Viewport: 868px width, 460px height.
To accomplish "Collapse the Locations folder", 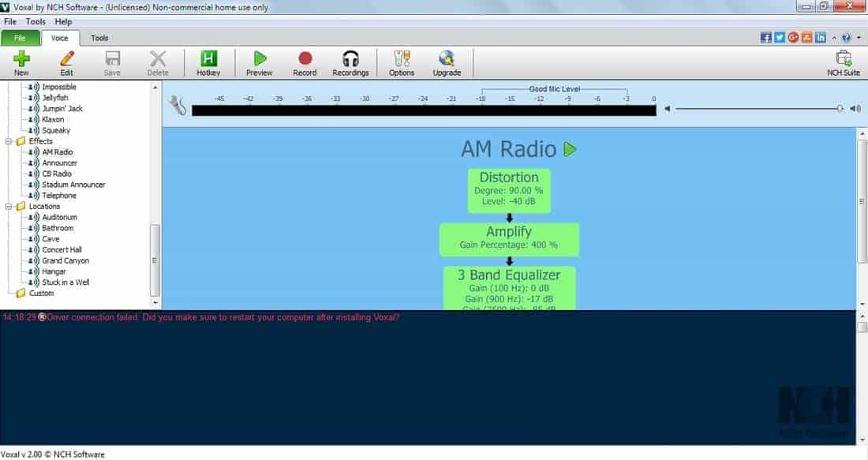I will [x=9, y=207].
